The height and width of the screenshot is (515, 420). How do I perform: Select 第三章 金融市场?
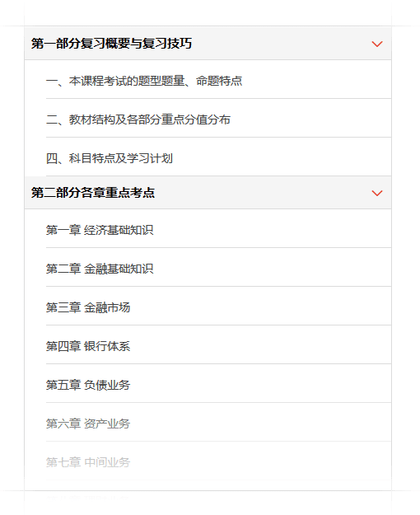click(218, 307)
